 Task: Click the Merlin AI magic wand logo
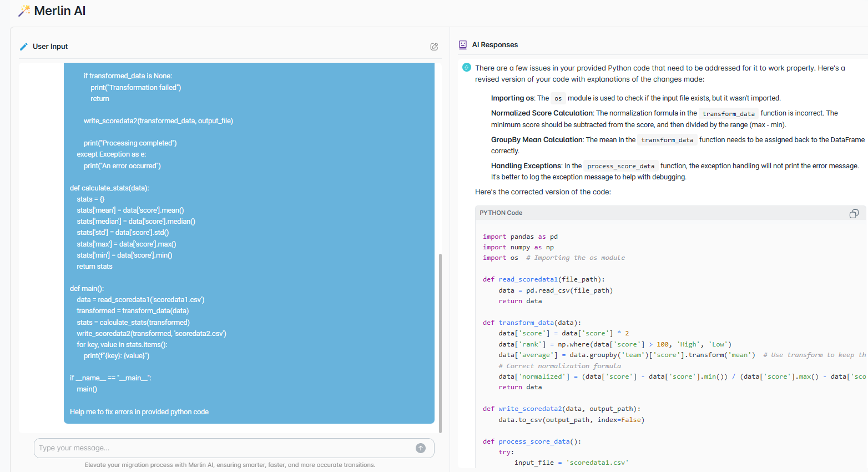point(24,11)
